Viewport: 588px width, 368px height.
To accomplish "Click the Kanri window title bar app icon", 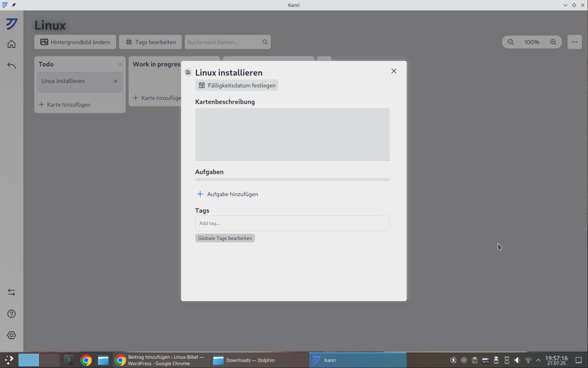I will point(5,5).
